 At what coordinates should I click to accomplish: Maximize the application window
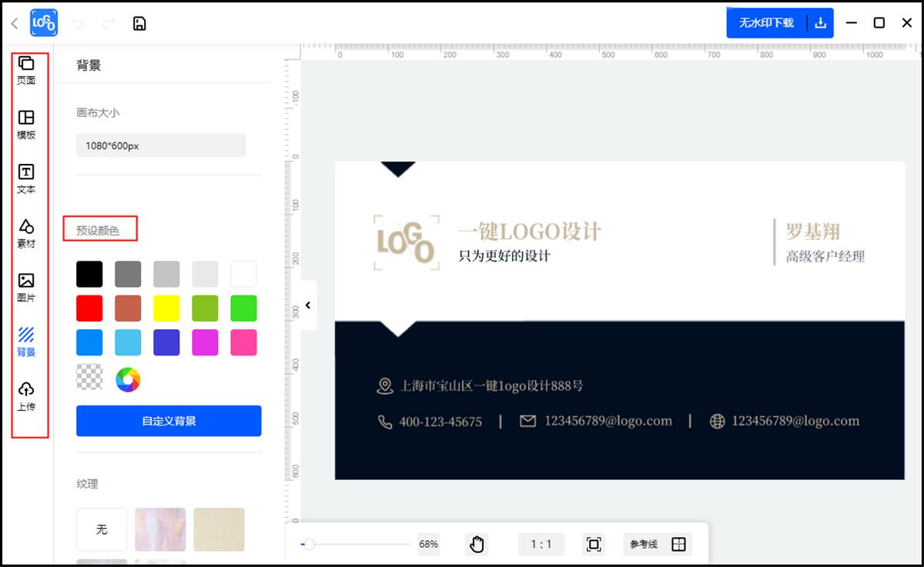click(x=879, y=23)
